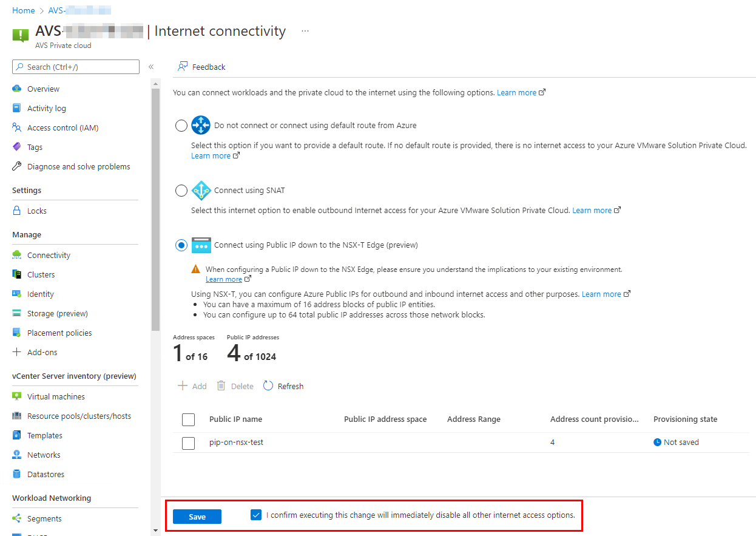
Task: Select 'Do not connect or connect using default route' radio
Action: click(x=181, y=126)
